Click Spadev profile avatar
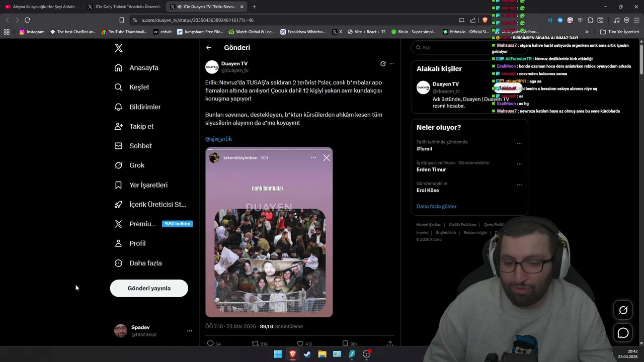 tap(121, 331)
